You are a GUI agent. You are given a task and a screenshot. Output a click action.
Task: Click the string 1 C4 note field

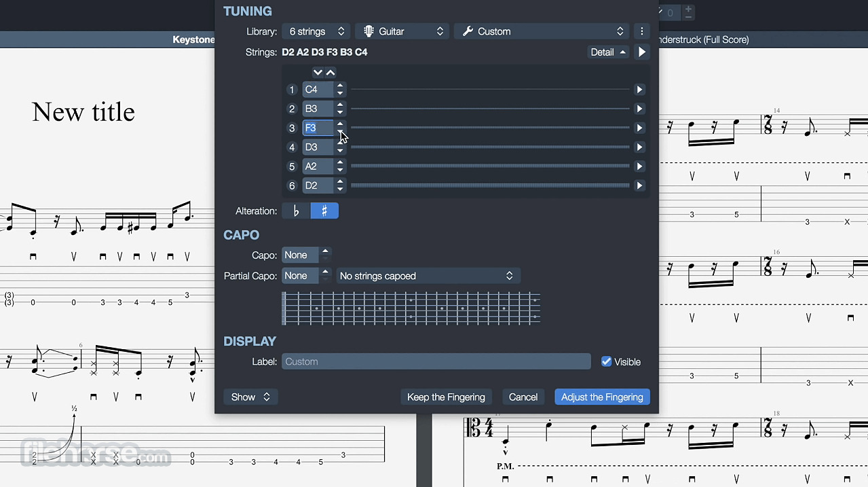click(318, 90)
